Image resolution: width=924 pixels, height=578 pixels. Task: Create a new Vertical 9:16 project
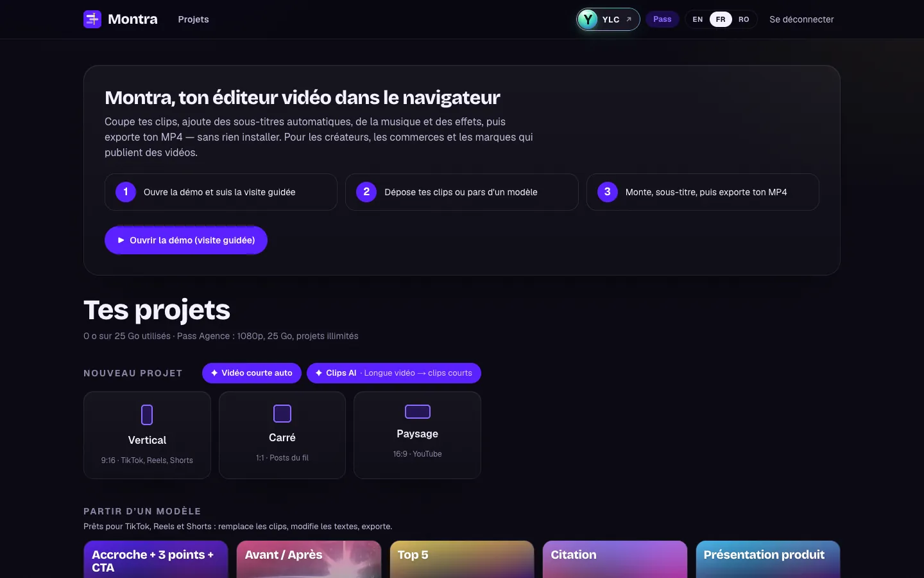147,435
